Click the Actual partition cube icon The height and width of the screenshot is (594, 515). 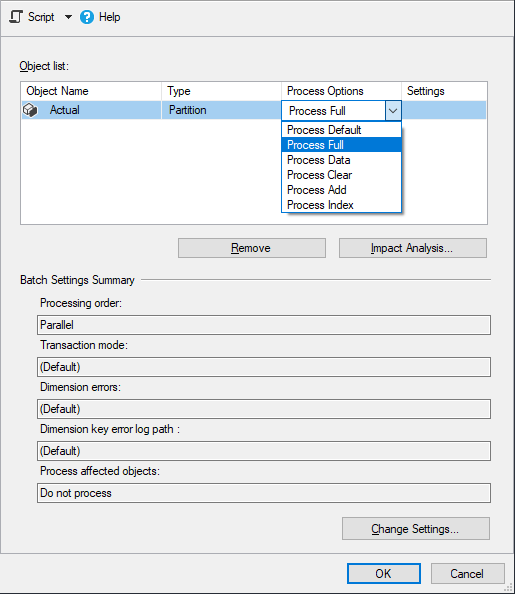click(30, 110)
